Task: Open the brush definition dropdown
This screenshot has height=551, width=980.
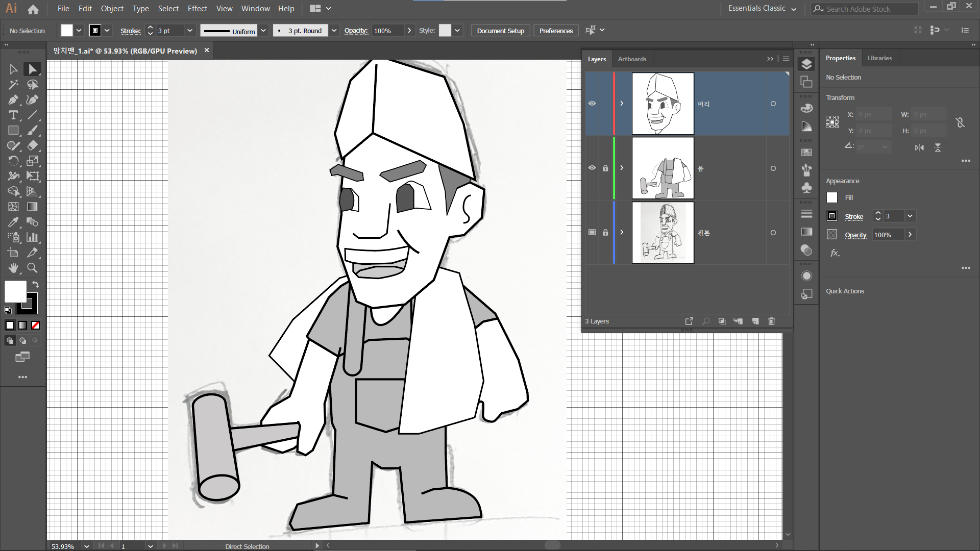Action: pos(334,31)
